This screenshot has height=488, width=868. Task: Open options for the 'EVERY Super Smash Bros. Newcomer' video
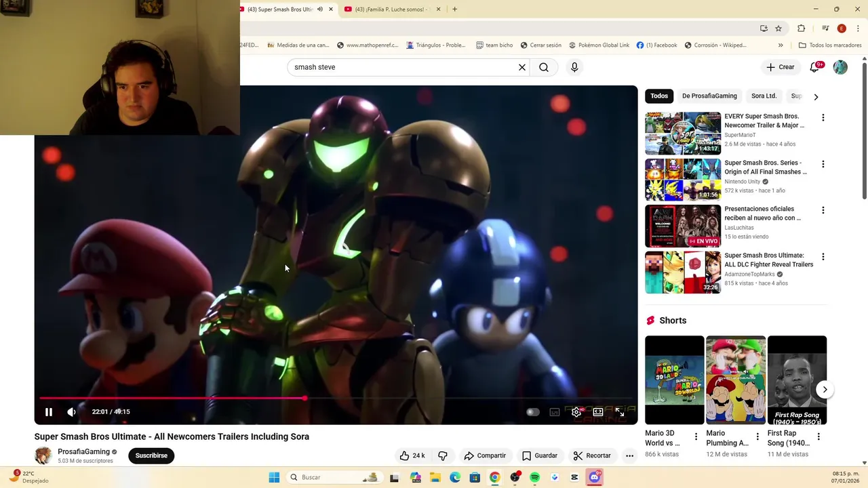tap(823, 117)
